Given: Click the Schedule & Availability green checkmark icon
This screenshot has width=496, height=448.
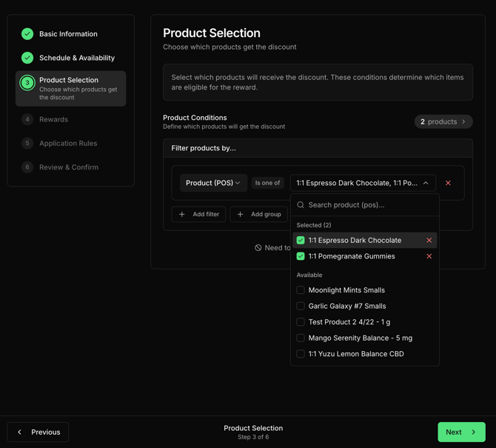Looking at the screenshot, I should click(27, 58).
